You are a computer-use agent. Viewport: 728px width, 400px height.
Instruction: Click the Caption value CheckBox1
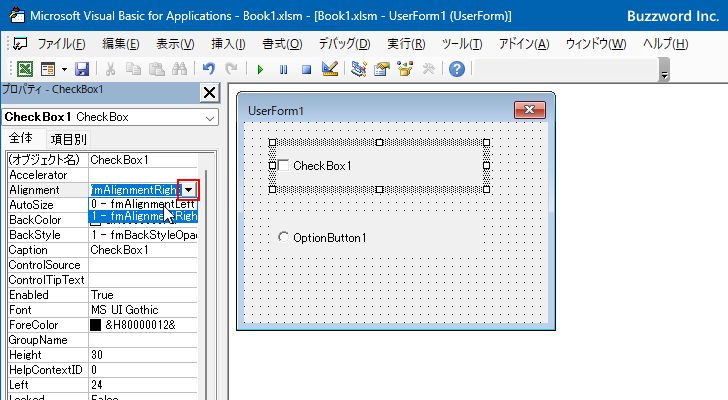143,250
